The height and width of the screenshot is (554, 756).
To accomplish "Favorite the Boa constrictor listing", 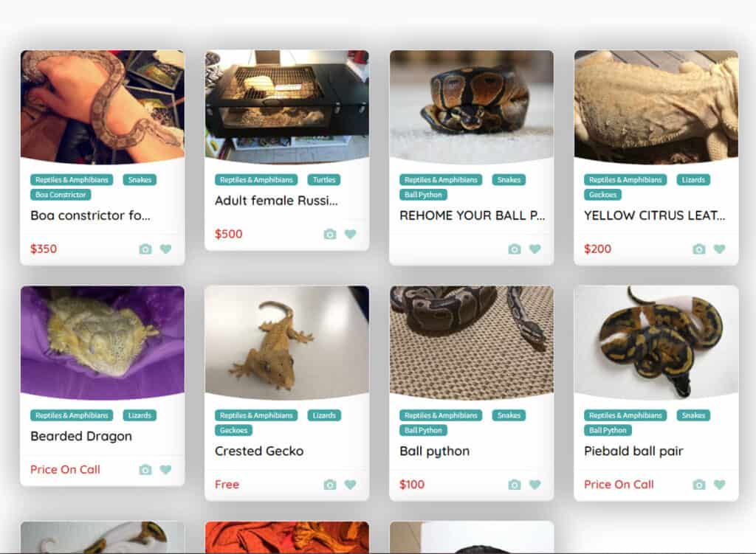I will pyautogui.click(x=165, y=249).
